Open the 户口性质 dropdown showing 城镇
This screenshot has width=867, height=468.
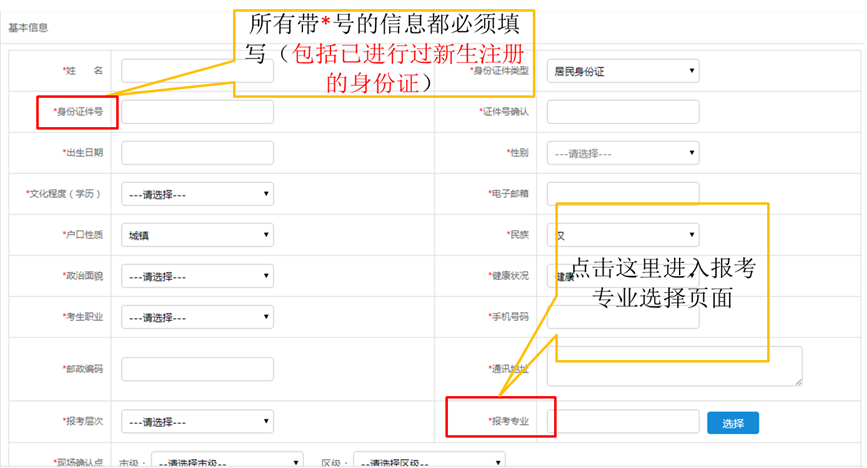(197, 235)
